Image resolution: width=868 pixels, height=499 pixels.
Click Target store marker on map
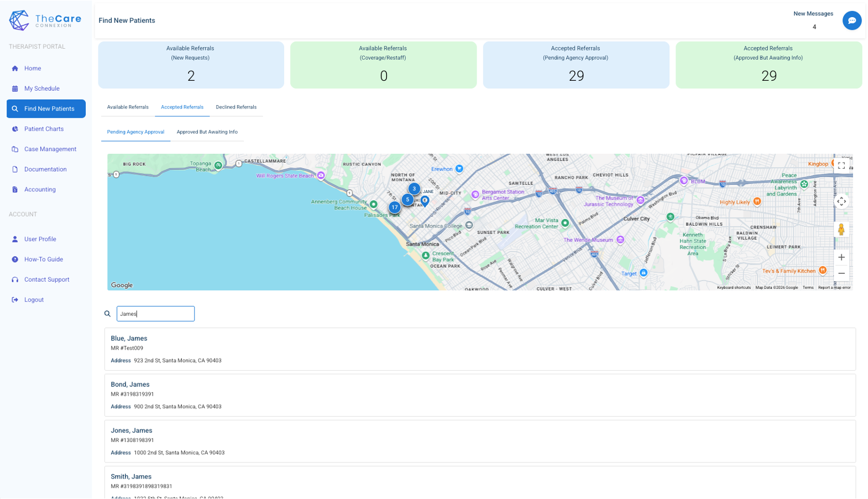(x=643, y=273)
